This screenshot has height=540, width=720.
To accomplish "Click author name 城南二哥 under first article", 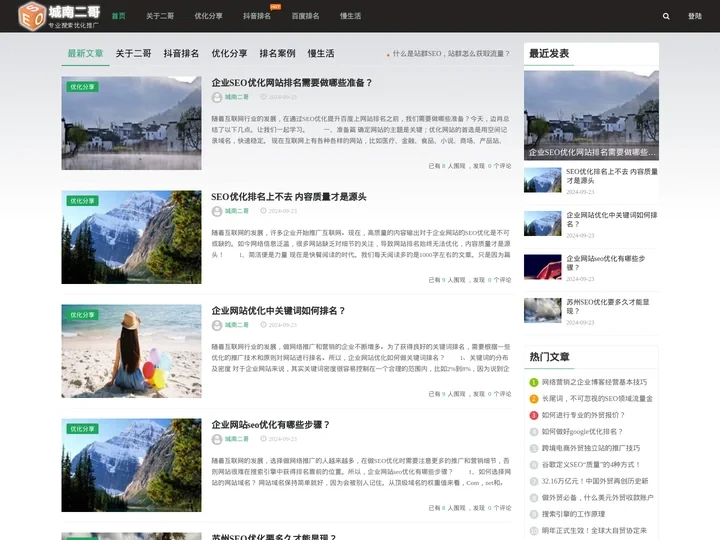I will pos(236,97).
